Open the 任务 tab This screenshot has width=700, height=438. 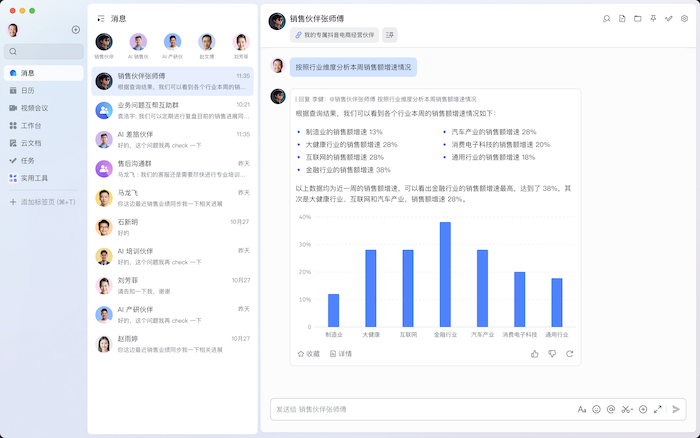(44, 160)
